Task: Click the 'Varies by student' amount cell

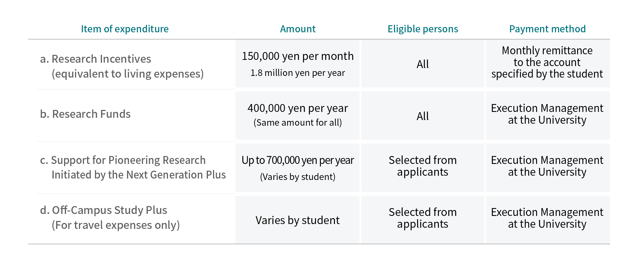Action: coord(298,220)
